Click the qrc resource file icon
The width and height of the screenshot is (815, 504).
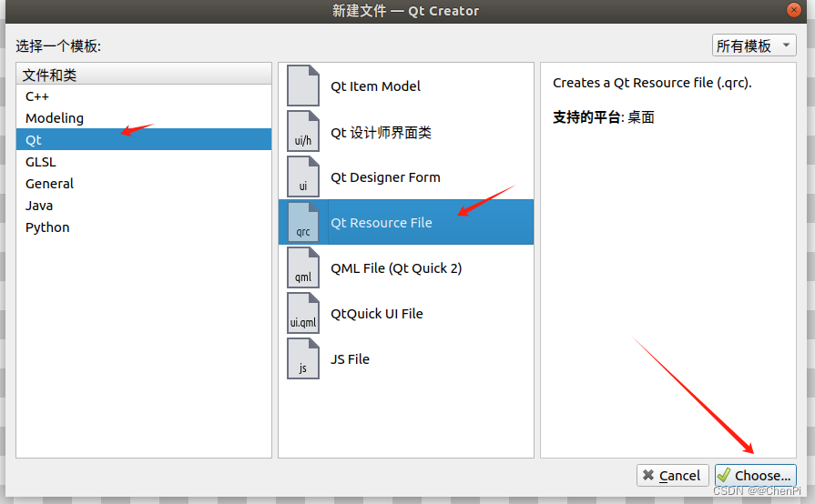click(303, 222)
